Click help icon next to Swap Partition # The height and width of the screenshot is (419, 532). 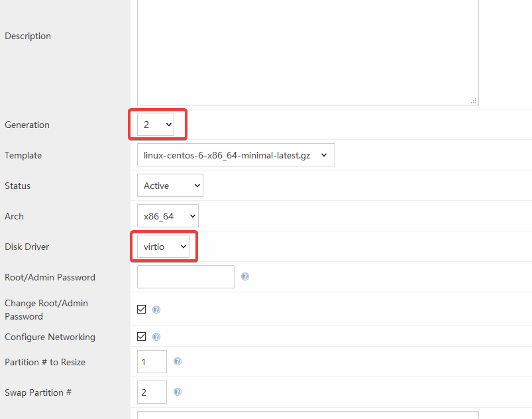click(x=178, y=392)
